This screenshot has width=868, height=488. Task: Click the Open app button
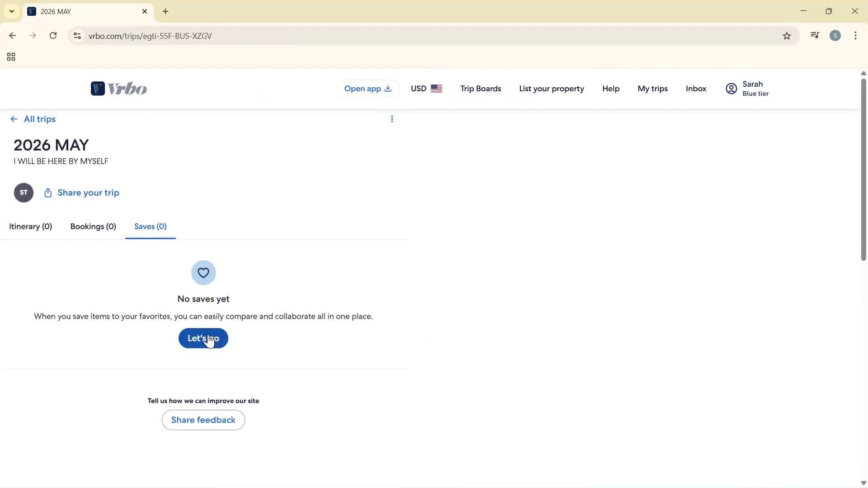pos(368,89)
